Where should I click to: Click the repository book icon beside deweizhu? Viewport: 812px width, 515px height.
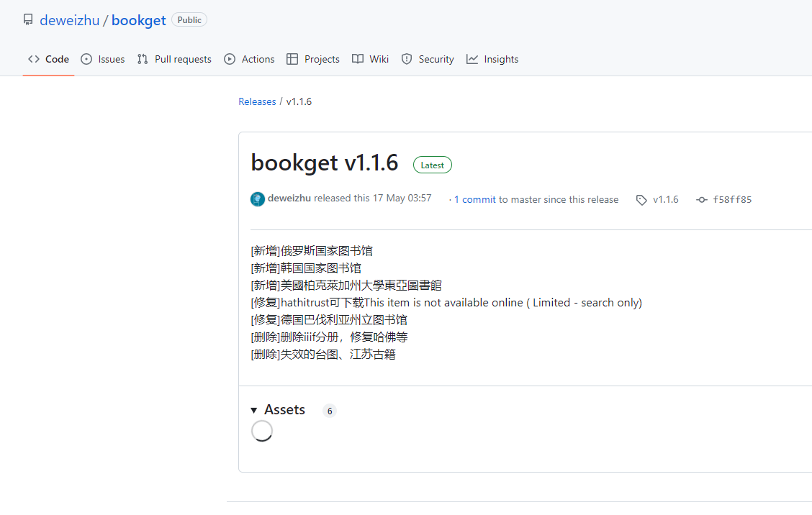pyautogui.click(x=28, y=20)
